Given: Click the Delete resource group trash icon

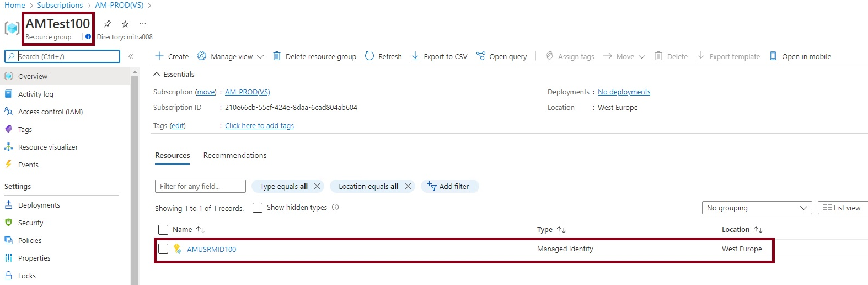Looking at the screenshot, I should coord(277,56).
